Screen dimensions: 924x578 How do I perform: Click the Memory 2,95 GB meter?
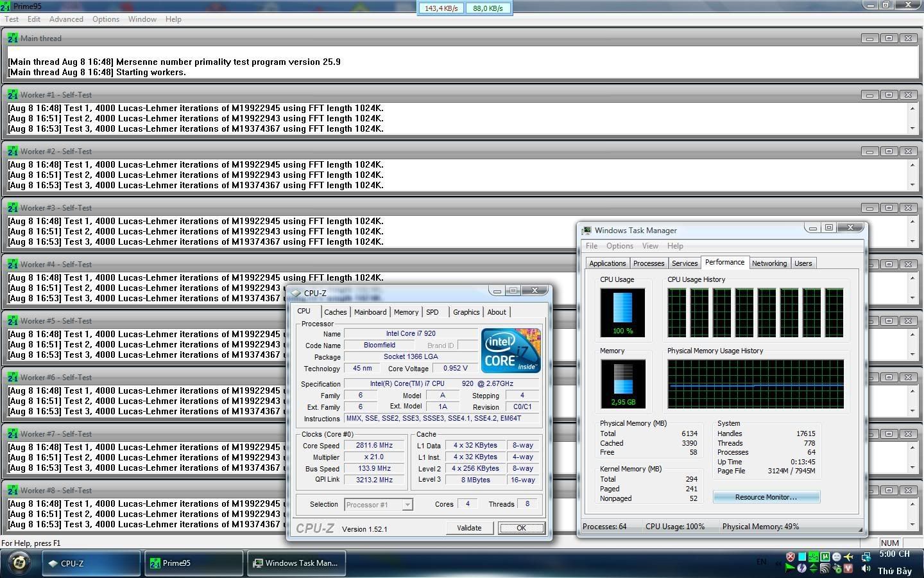coord(622,383)
